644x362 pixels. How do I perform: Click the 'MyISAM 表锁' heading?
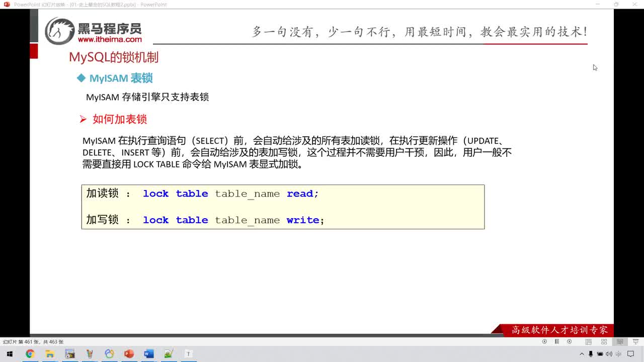(x=121, y=78)
